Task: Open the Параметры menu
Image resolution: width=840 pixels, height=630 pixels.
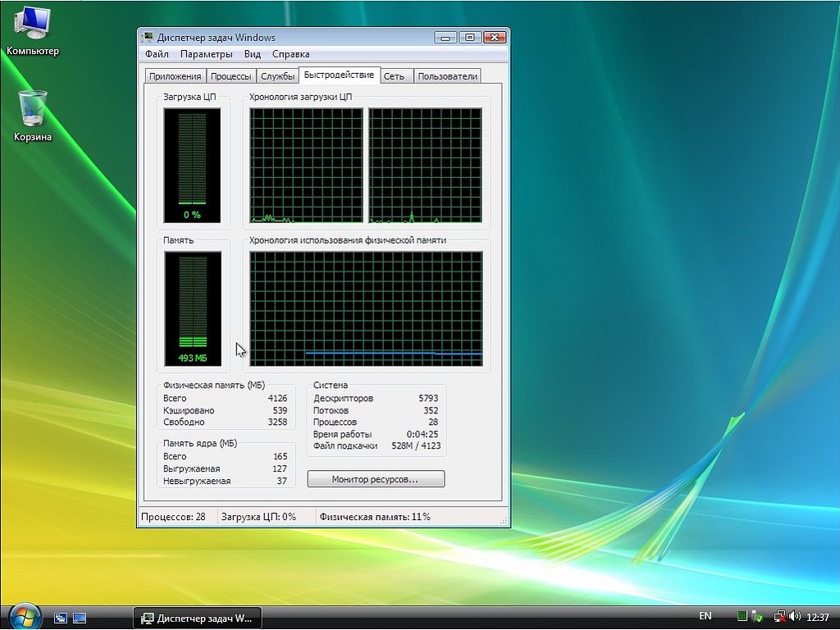Action: point(207,54)
